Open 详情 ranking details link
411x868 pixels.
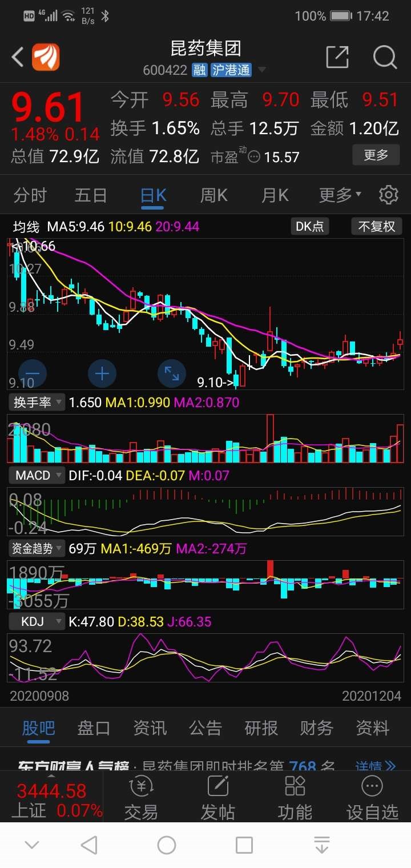376,765
